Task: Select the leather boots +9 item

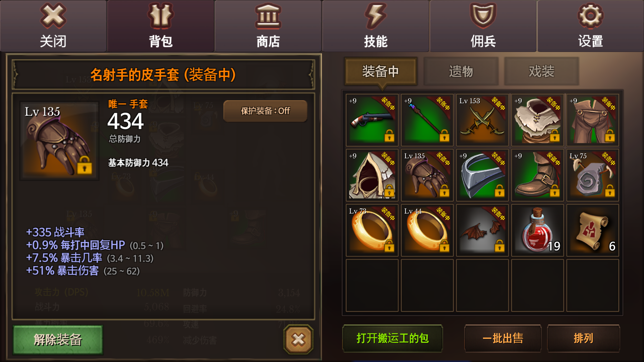Action: [x=537, y=175]
